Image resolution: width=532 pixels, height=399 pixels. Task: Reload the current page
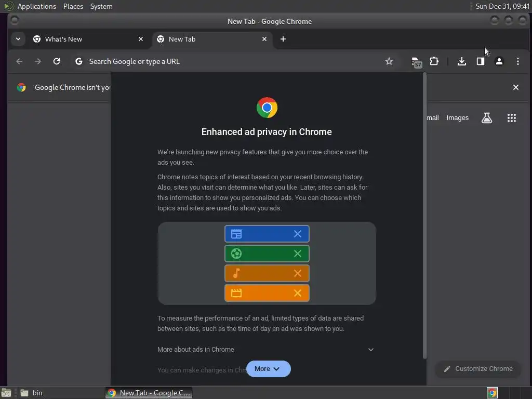(57, 61)
